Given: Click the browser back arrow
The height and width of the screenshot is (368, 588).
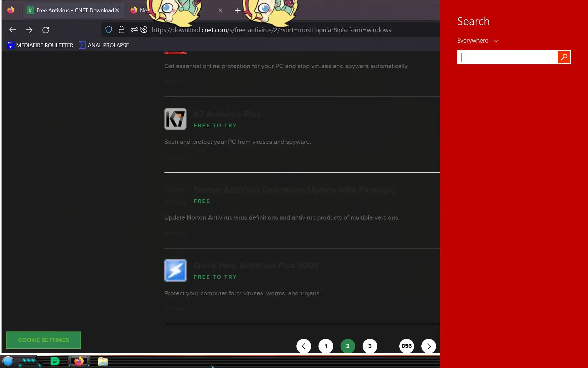Looking at the screenshot, I should [13, 30].
